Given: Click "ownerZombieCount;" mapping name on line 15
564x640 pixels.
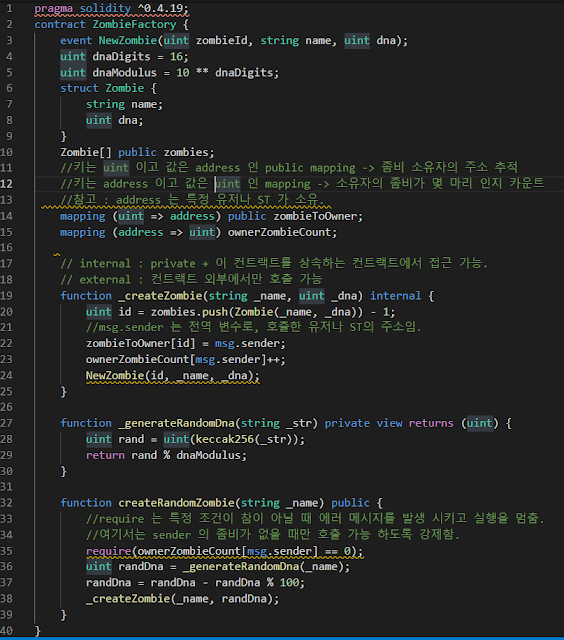Looking at the screenshot, I should [x=282, y=232].
